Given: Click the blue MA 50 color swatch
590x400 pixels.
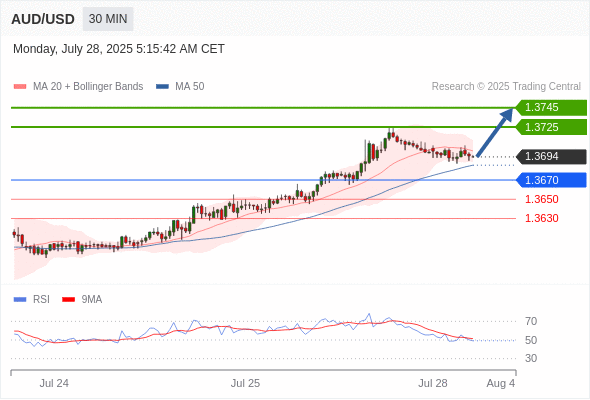Looking at the screenshot, I should click(163, 87).
